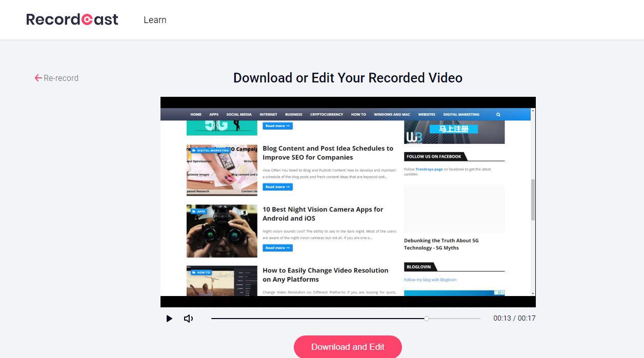Click the RecordCast logo
This screenshot has width=644, height=358.
[x=72, y=19]
